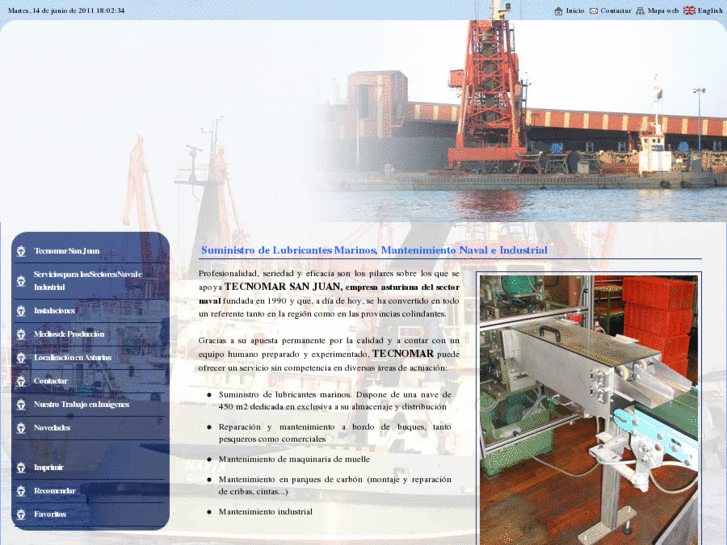
Task: Click the bullet text Mantenimiento de maquinaria de muelle
Action: 294,459
